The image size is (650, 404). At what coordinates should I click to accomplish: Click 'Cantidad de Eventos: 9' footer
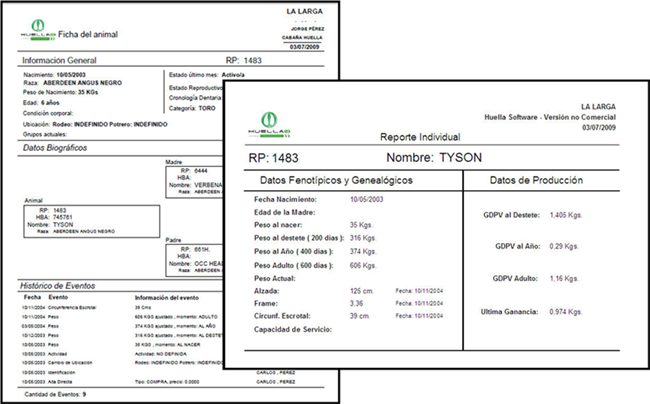tap(55, 394)
